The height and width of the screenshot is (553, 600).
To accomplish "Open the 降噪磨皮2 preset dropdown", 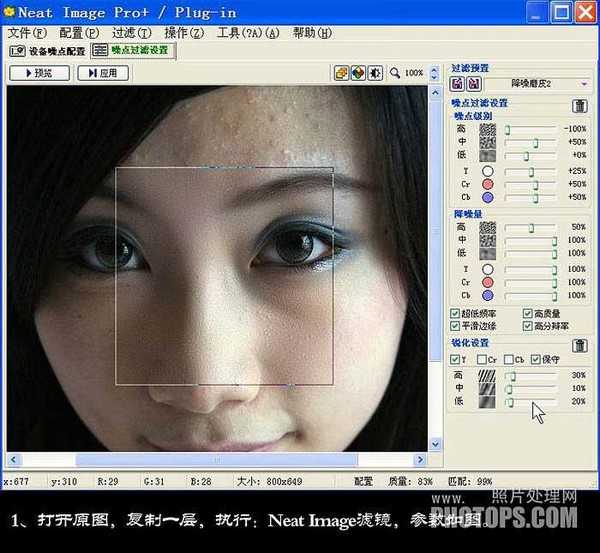I will (x=585, y=84).
